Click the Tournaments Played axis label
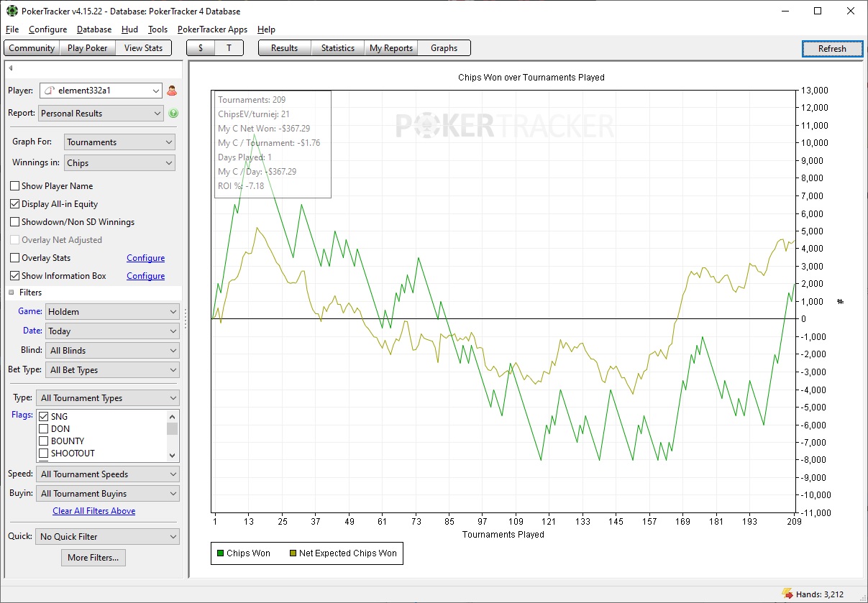Image resolution: width=868 pixels, height=603 pixels. (503, 535)
